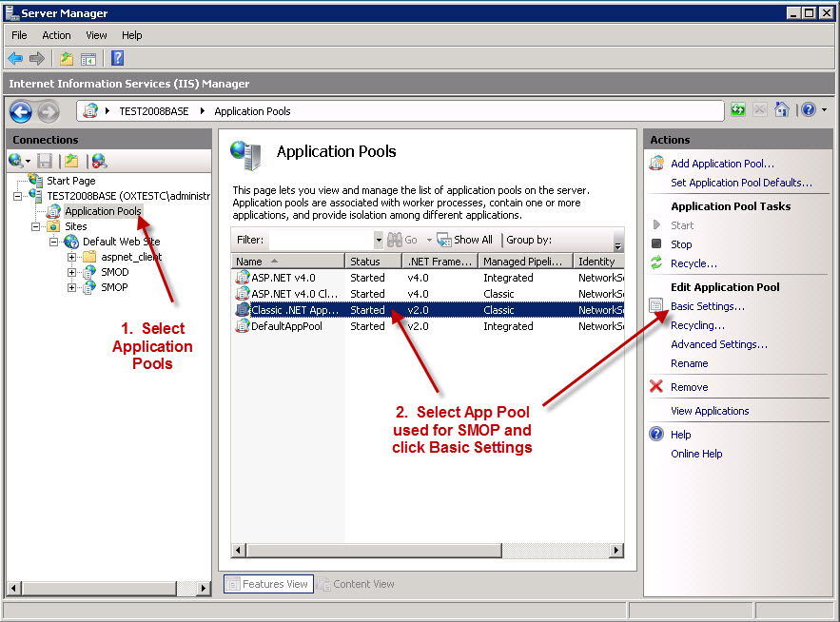Click Add Application Pool link
The image size is (840, 622).
point(722,164)
